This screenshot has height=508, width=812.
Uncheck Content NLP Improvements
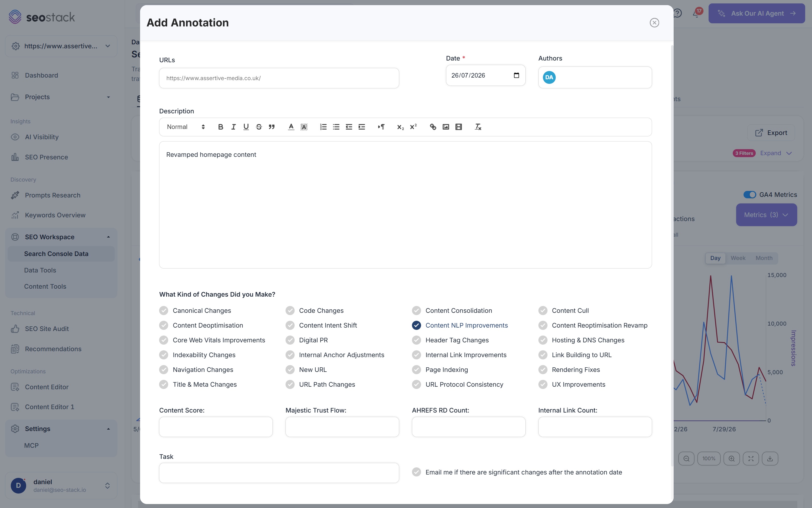pos(416,326)
